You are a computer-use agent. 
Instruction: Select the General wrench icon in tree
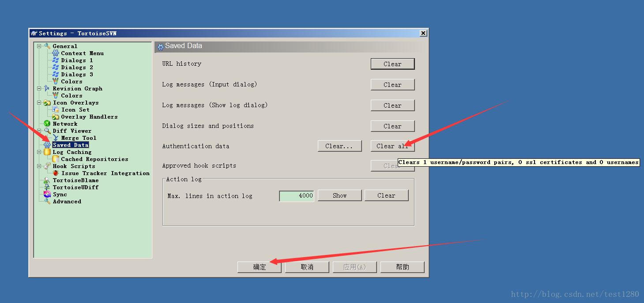pos(47,46)
